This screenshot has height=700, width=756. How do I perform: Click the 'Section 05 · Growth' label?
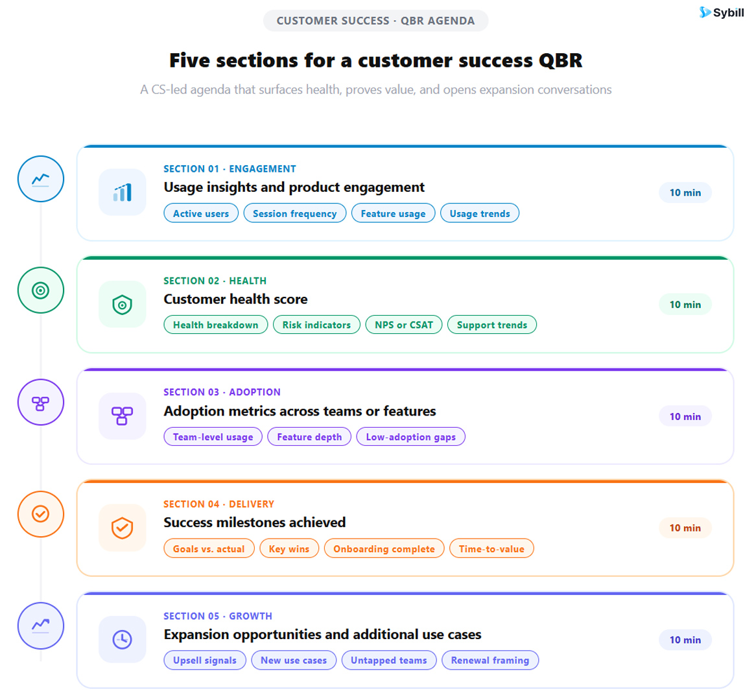tap(217, 616)
